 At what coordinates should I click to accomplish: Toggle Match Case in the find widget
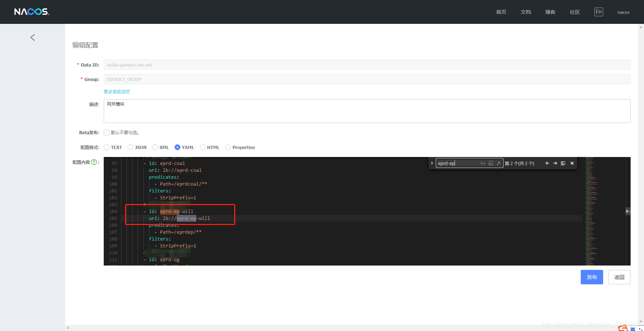pos(482,163)
